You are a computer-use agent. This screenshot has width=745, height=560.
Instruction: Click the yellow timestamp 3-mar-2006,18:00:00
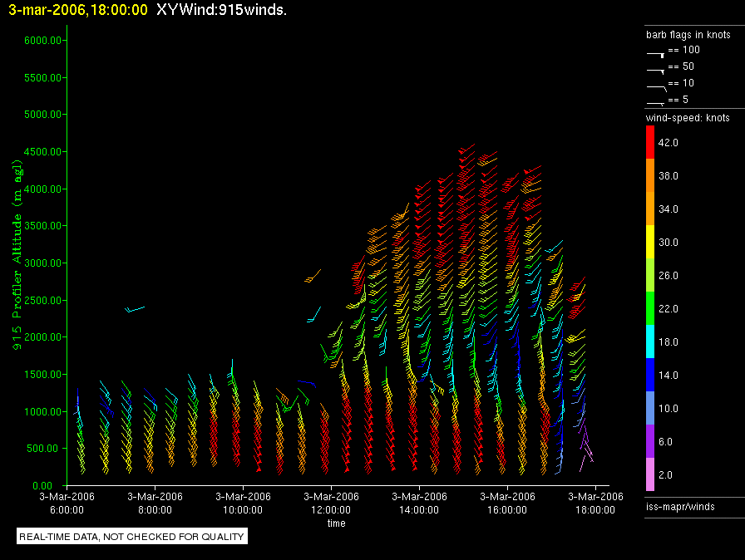pos(78,10)
